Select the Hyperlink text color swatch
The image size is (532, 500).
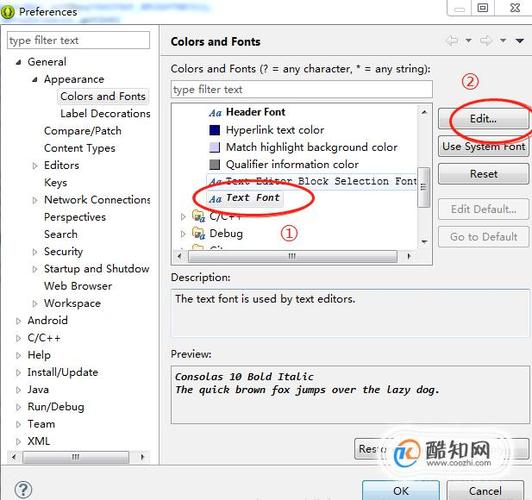coord(215,130)
